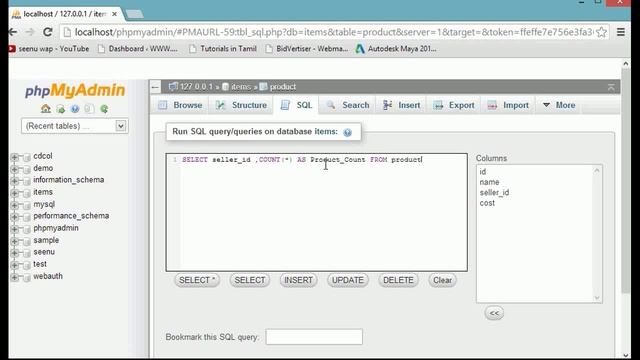Reload the page in browser
This screenshot has height=360, width=640.
(47, 32)
